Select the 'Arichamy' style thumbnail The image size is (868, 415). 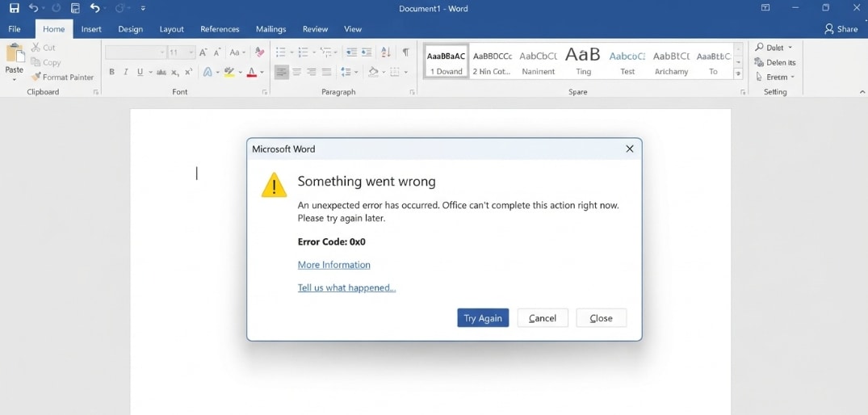(x=672, y=61)
